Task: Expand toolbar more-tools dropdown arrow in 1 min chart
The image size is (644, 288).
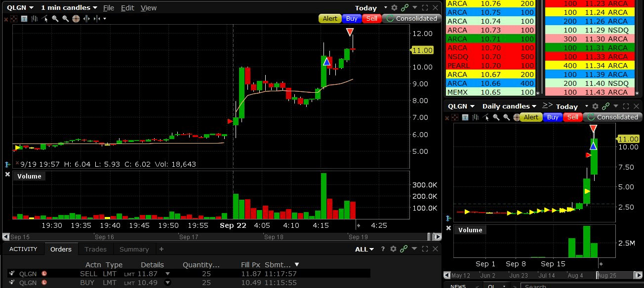Action: 105,19
